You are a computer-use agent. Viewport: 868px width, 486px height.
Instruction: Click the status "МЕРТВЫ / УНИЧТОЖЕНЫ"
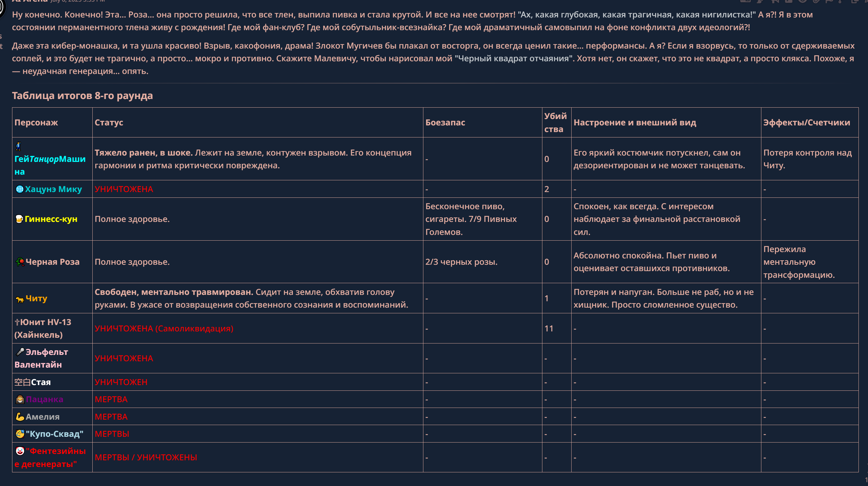146,457
